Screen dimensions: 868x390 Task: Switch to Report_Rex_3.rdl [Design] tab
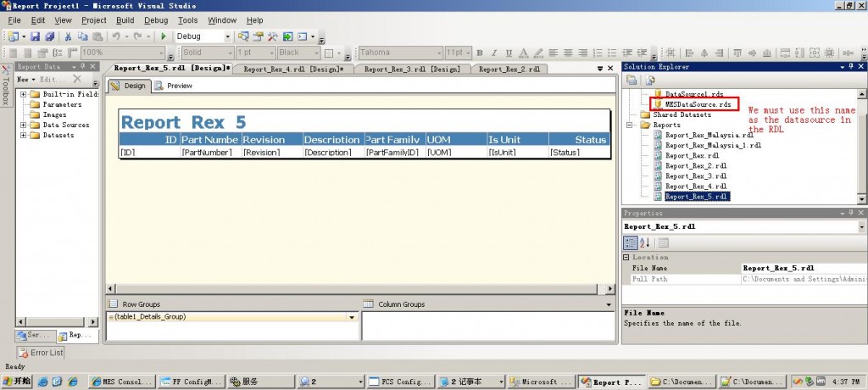coord(412,70)
